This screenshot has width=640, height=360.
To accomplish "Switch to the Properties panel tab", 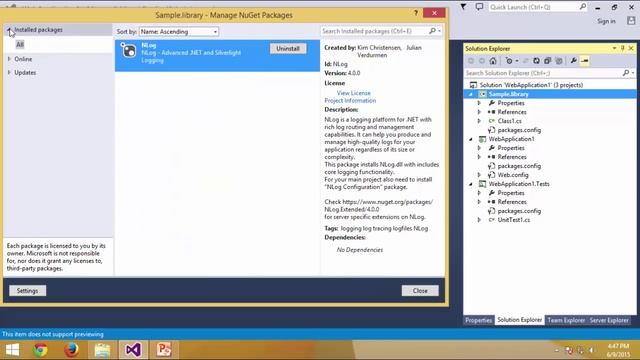I will 478,320.
